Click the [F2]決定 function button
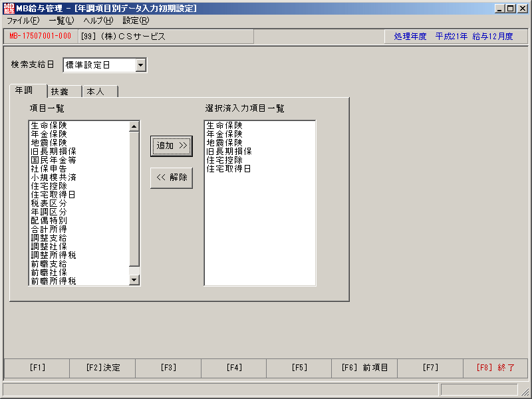Image resolution: width=532 pixels, height=399 pixels. [x=102, y=368]
